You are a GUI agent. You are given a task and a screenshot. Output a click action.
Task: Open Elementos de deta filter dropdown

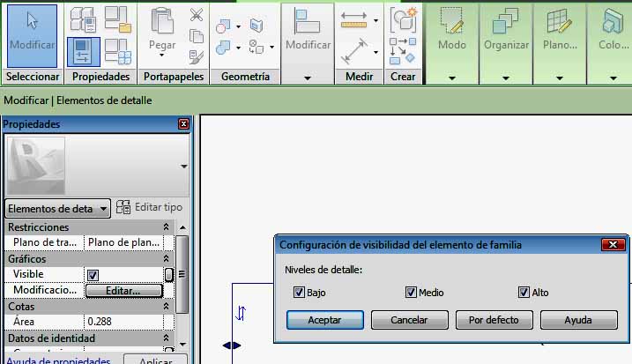point(58,209)
